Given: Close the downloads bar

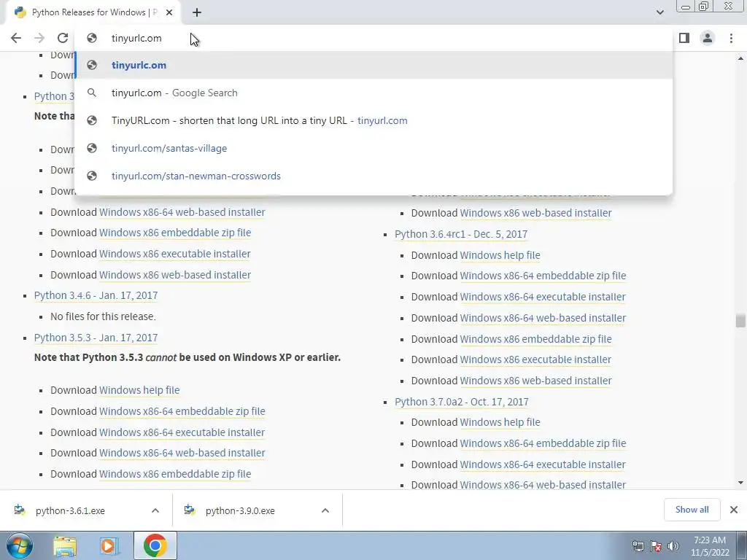Looking at the screenshot, I should pyautogui.click(x=734, y=510).
